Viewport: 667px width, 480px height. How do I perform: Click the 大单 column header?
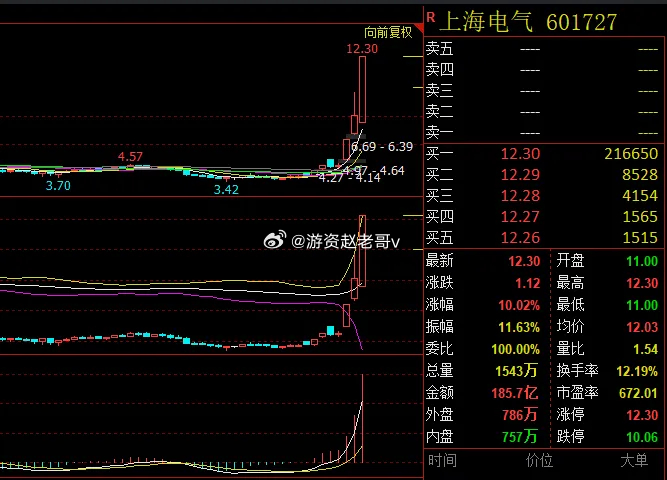tap(634, 460)
